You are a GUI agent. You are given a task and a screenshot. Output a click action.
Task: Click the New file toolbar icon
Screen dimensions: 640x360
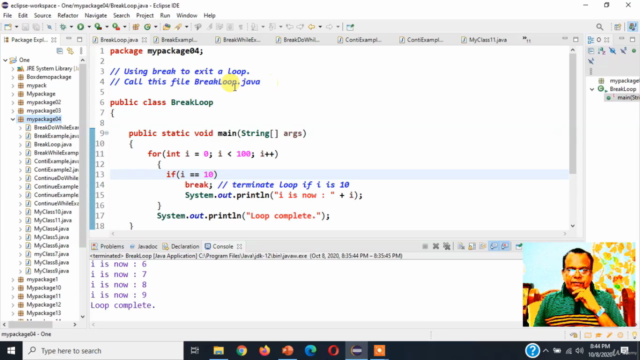click(8, 27)
